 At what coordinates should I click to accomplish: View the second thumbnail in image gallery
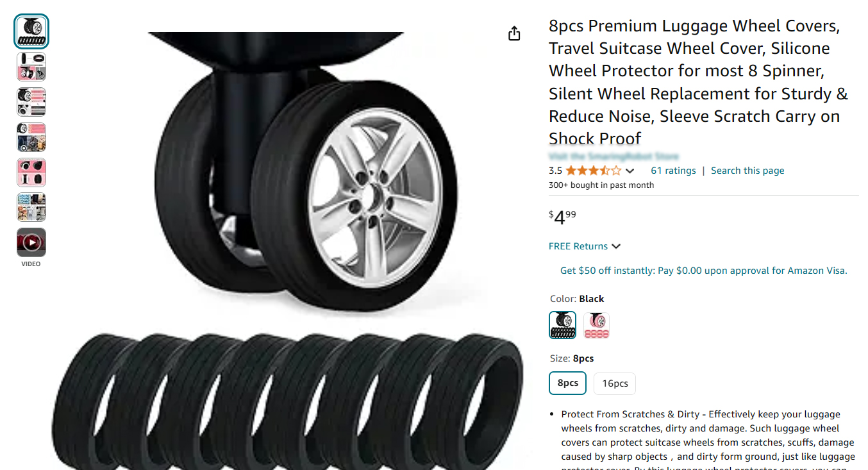tap(31, 67)
